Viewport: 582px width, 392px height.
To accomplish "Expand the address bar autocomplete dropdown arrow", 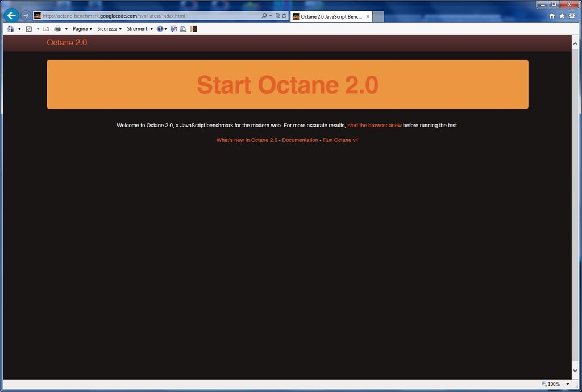I will [x=270, y=15].
